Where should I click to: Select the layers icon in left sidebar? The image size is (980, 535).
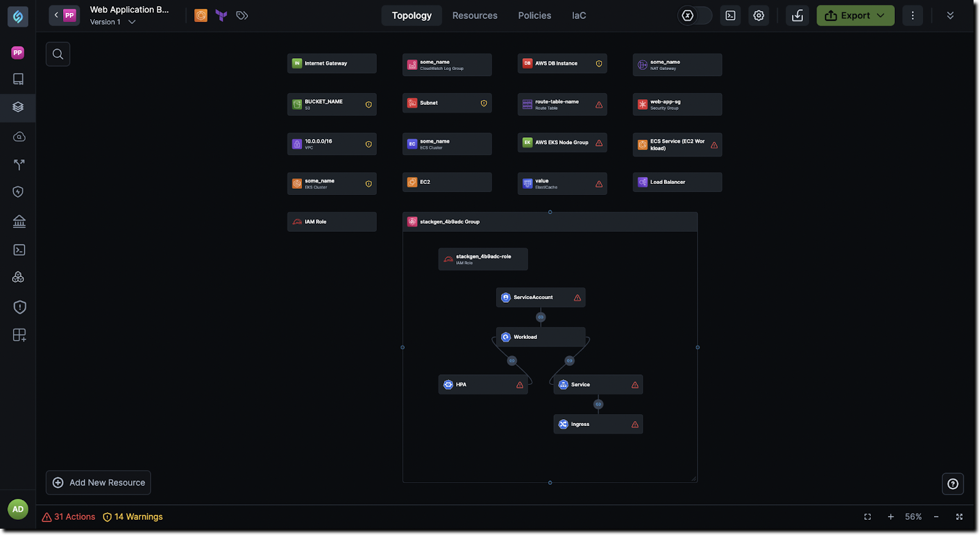[18, 107]
